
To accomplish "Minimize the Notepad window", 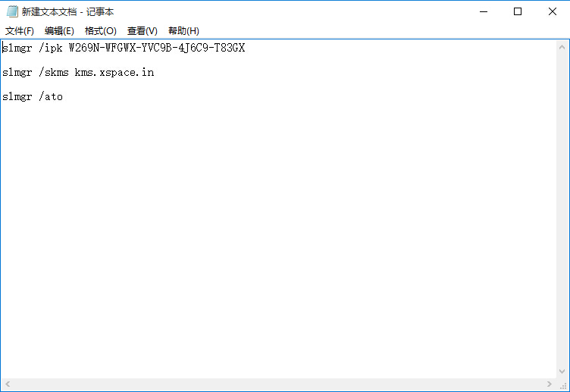I will tap(484, 11).
